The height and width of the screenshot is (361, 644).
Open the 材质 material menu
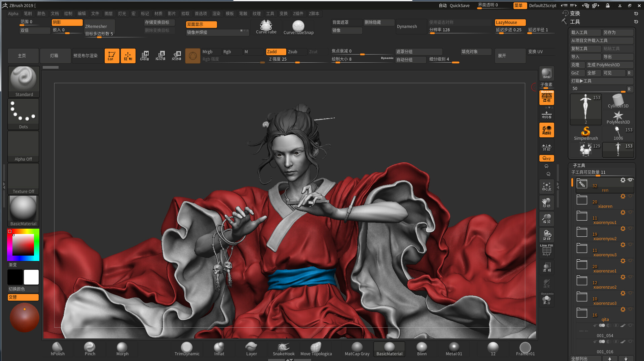[x=158, y=13]
